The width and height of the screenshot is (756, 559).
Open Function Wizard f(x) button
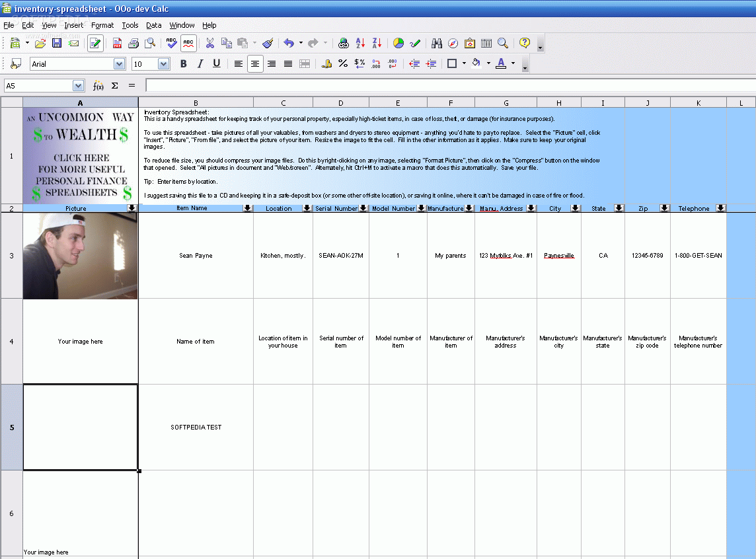98,86
